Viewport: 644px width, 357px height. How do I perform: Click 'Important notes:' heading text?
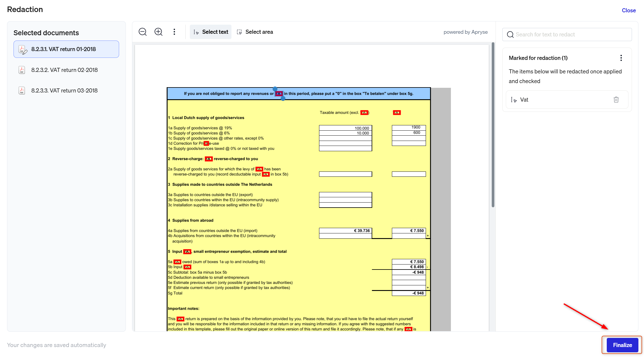[183, 309]
